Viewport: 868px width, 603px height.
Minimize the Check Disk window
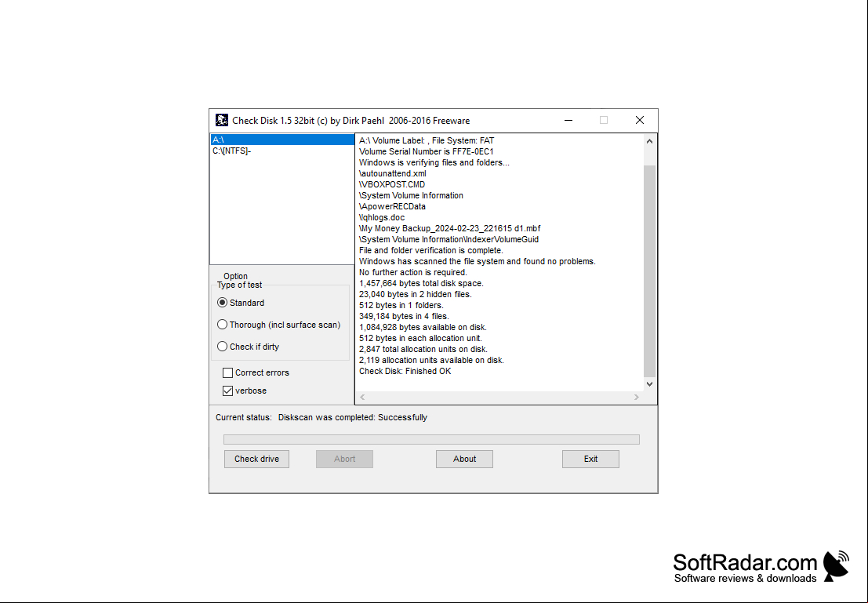point(568,120)
